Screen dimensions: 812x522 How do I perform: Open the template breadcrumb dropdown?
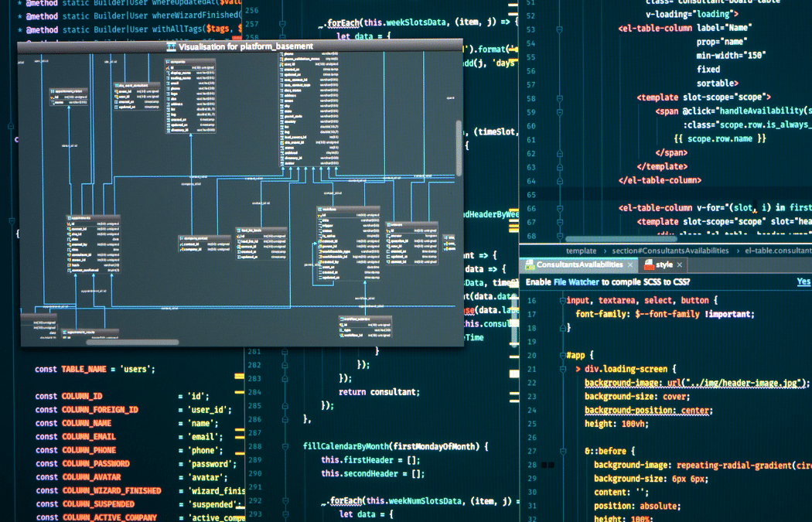[x=582, y=251]
